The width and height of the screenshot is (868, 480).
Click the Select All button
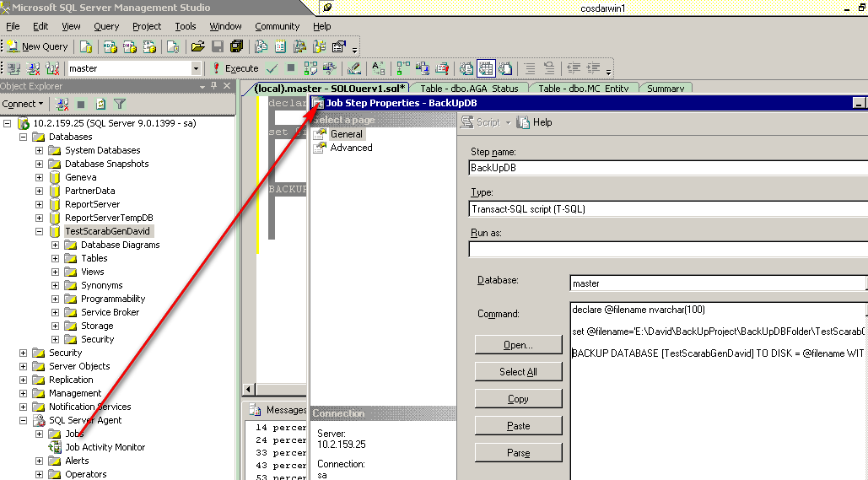tap(518, 372)
